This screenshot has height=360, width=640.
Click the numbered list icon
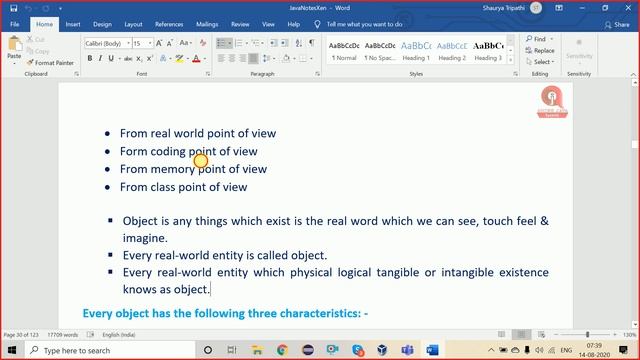click(239, 43)
